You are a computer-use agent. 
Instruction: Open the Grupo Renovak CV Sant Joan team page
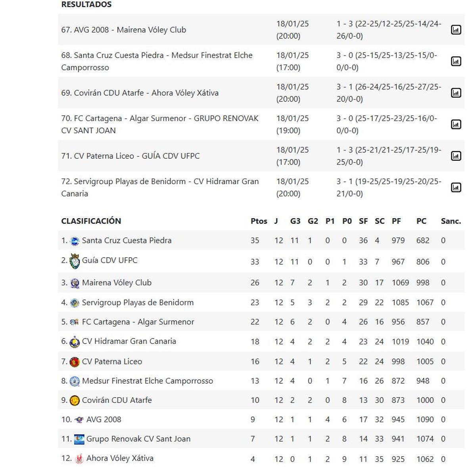pyautogui.click(x=140, y=438)
